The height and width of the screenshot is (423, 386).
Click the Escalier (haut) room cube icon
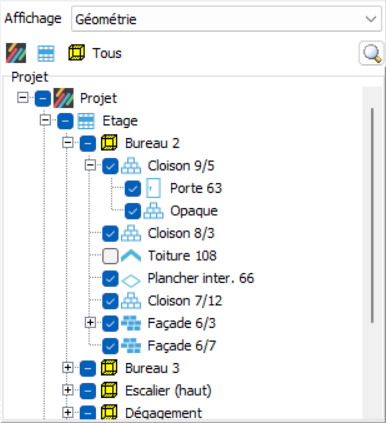(109, 391)
